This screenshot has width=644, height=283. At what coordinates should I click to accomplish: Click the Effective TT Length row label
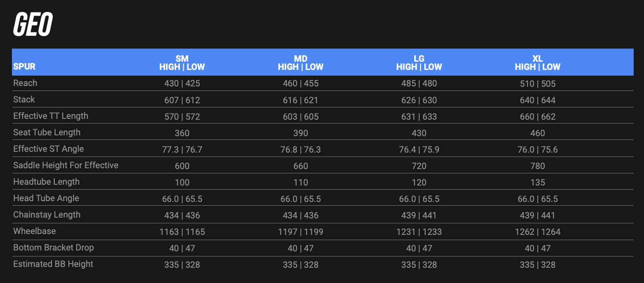click(x=51, y=116)
